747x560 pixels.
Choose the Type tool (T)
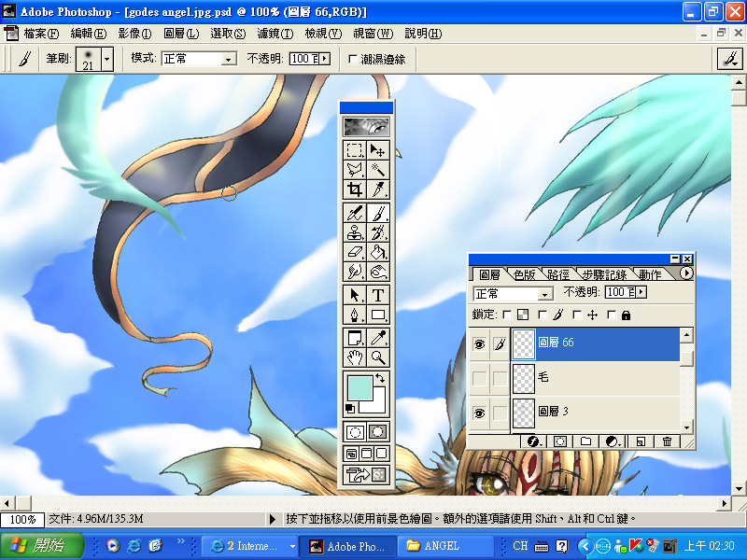pos(378,295)
